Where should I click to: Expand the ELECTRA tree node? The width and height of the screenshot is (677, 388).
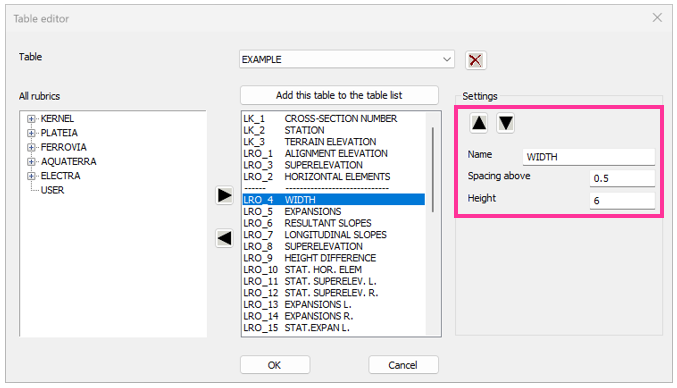[31, 176]
